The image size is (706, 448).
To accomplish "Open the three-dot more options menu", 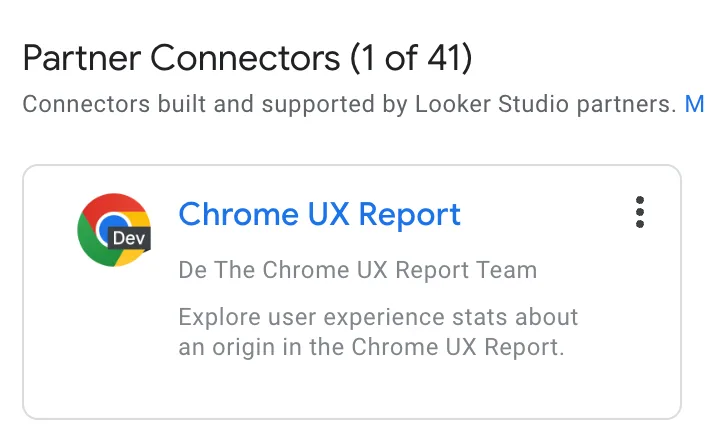I will 640,213.
